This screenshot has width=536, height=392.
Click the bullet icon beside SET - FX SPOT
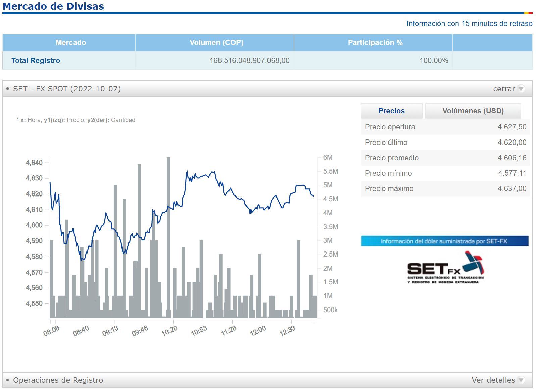click(x=8, y=89)
